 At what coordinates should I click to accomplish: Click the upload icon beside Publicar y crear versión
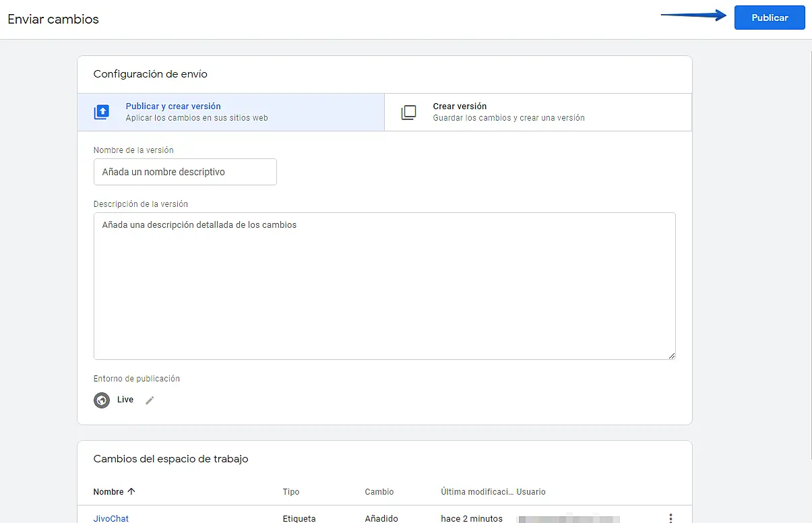(102, 112)
